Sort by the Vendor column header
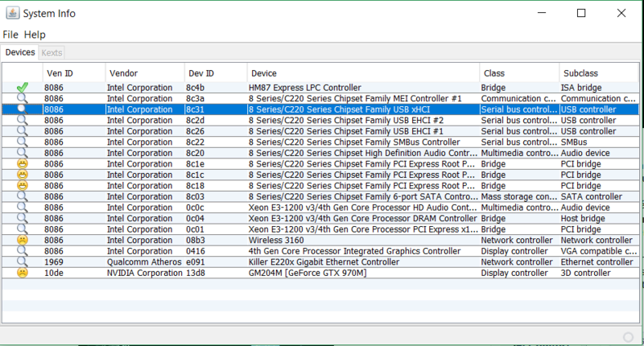The width and height of the screenshot is (644, 346). [x=145, y=73]
